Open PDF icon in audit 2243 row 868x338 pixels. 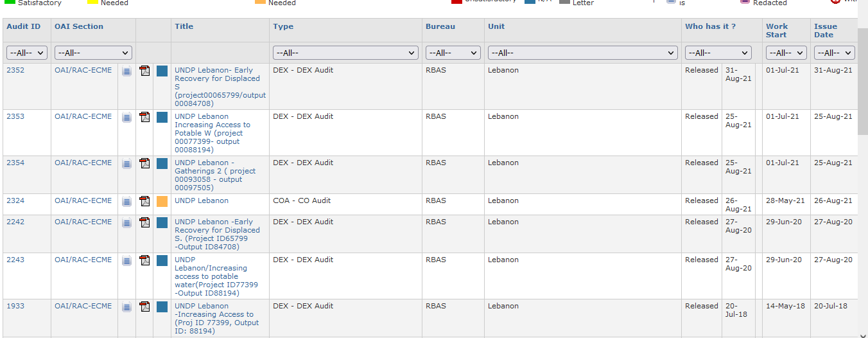coord(144,260)
